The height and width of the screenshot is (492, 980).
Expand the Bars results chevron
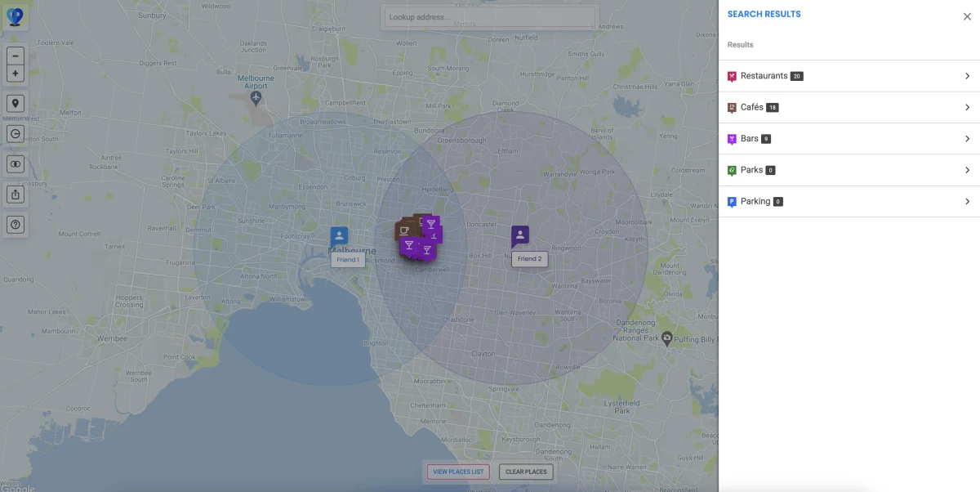click(x=967, y=139)
